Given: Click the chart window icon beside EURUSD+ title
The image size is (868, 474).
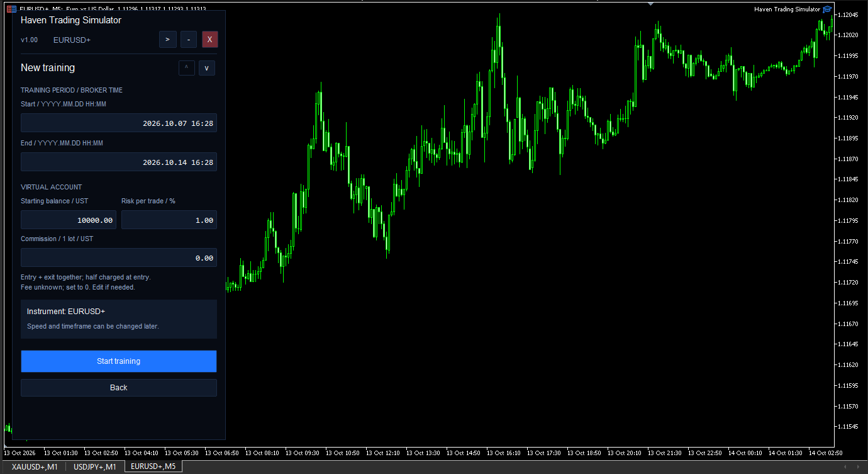Looking at the screenshot, I should 11,9.
